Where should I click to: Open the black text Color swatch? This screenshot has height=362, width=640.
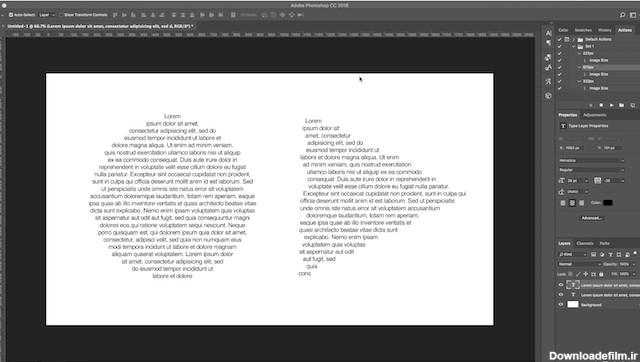point(608,203)
